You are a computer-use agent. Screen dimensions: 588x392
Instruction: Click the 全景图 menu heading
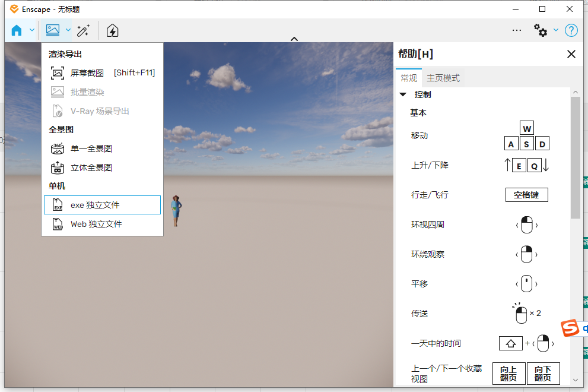click(61, 129)
